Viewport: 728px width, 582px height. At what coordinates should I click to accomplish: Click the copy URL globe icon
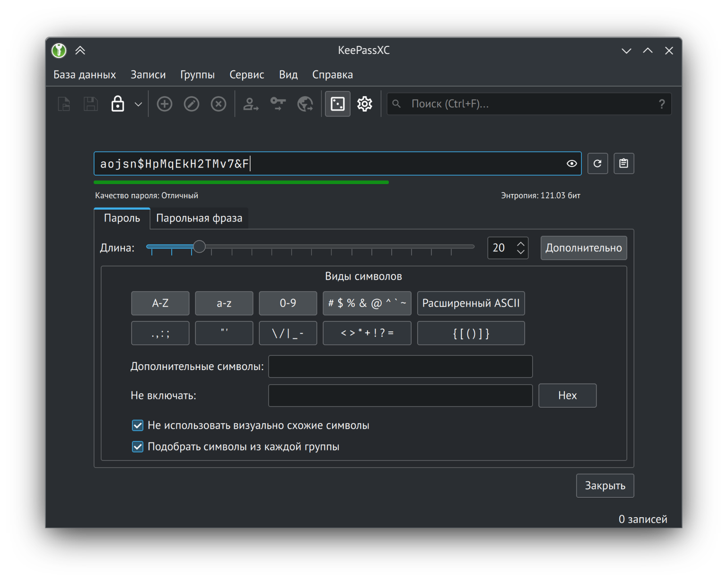click(x=305, y=104)
